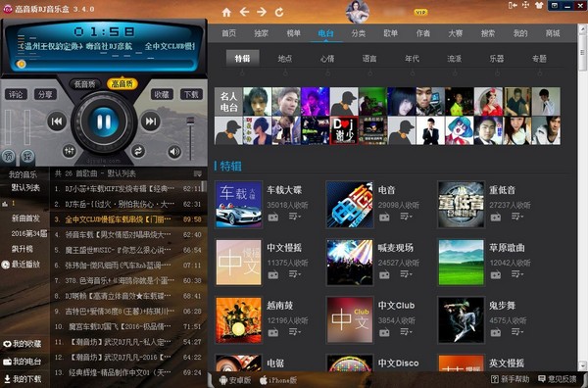Open 草原歌曲 playlist dropdown
588x388 pixels.
pos(517,274)
